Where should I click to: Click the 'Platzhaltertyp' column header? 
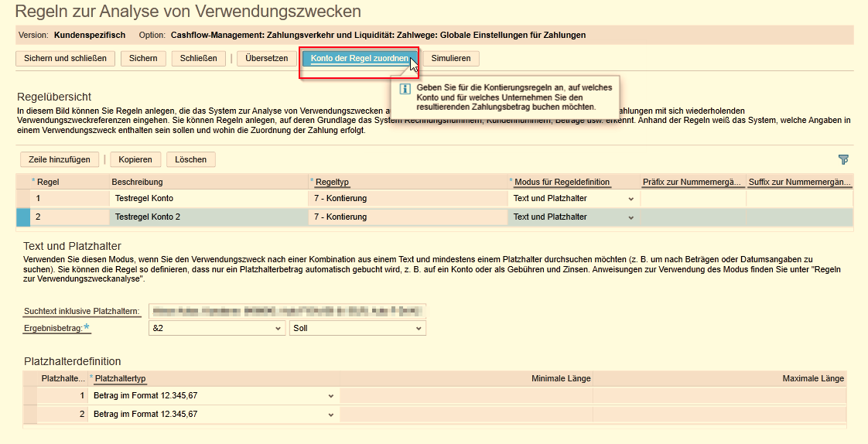[x=120, y=379]
